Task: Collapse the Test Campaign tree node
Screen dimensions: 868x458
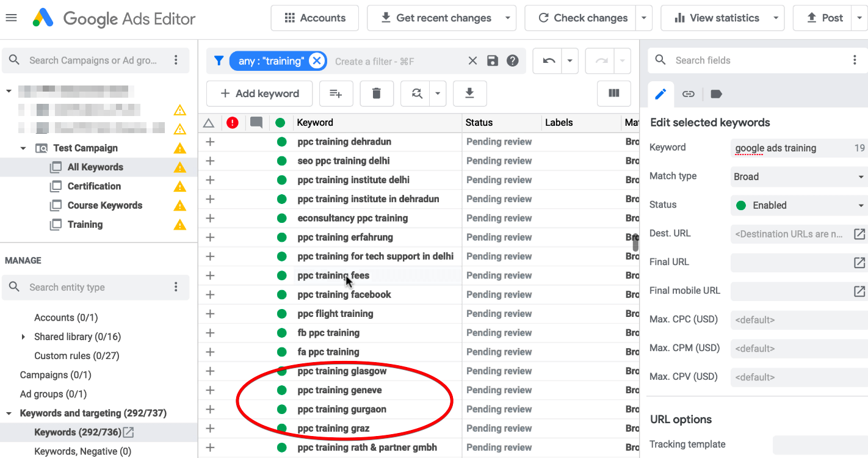Action: tap(23, 148)
